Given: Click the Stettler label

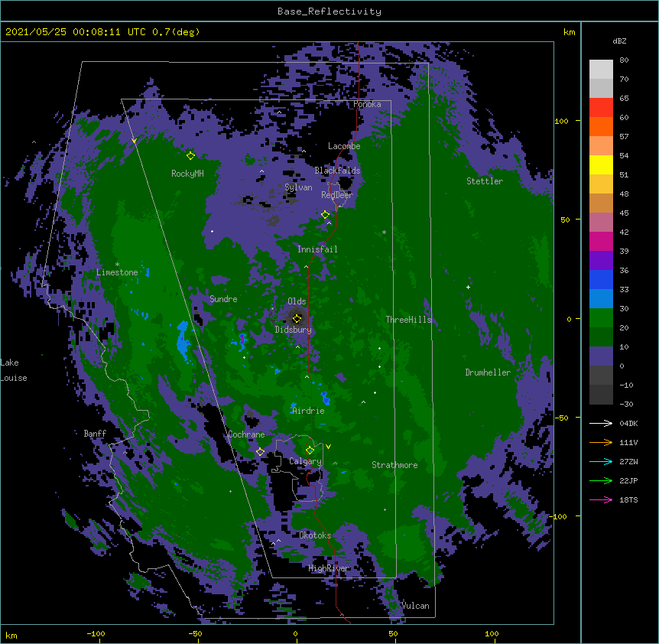Looking at the screenshot, I should click(485, 181).
